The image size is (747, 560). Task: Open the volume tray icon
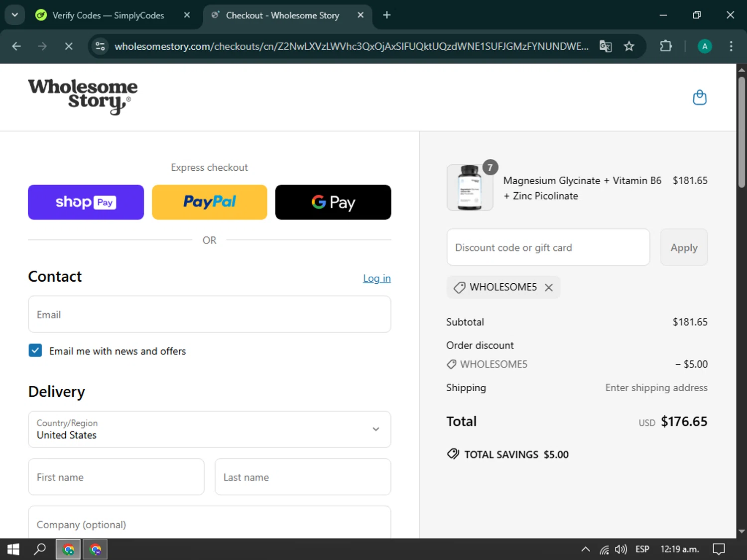click(621, 549)
